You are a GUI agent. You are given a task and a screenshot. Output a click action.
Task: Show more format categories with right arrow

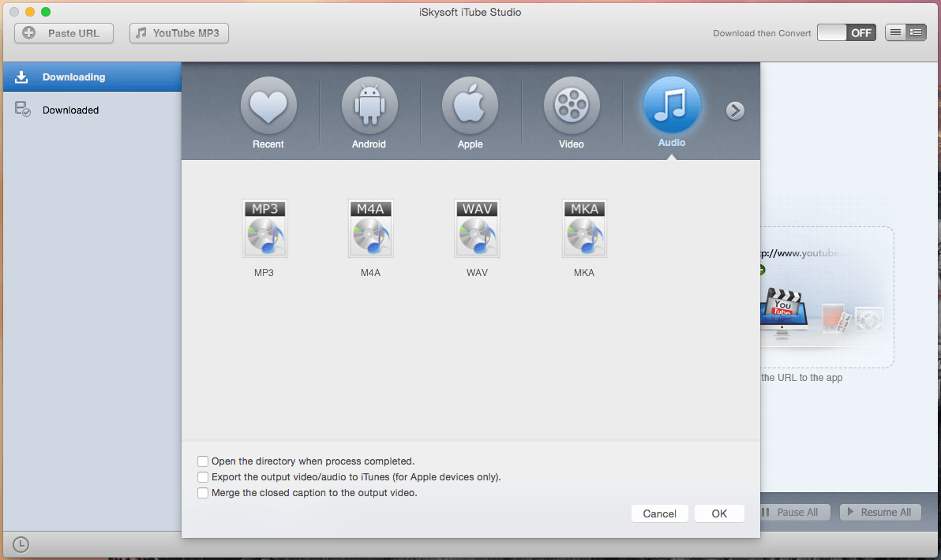[735, 111]
